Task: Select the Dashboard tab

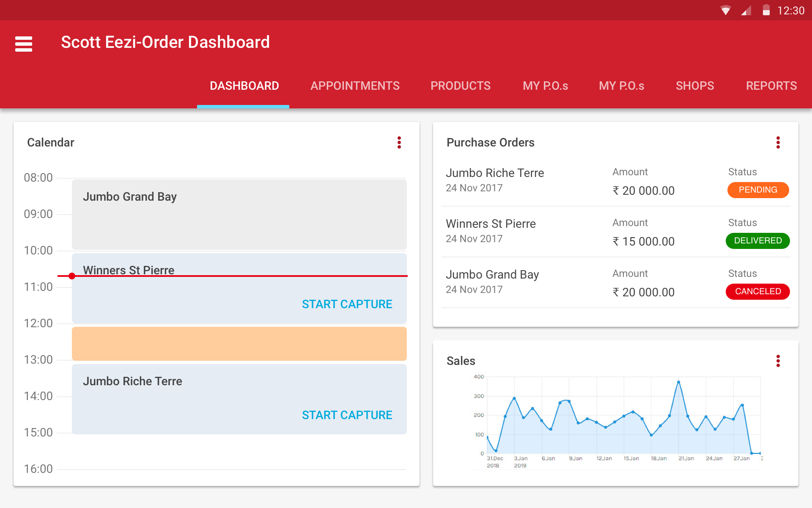Action: tap(244, 86)
